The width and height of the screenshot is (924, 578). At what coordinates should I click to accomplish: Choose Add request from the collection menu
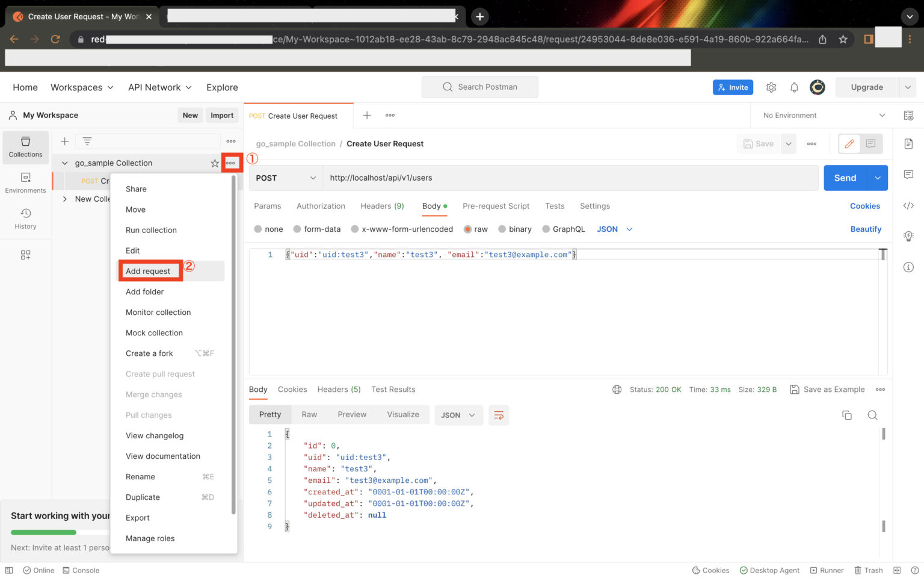[x=149, y=271]
